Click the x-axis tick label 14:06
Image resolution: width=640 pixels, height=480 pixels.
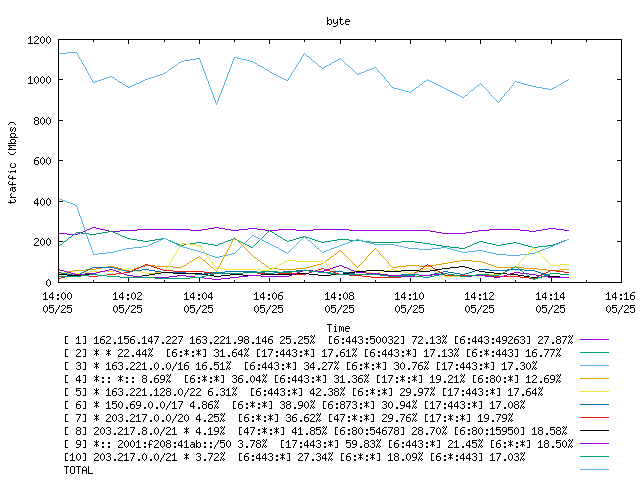click(x=268, y=296)
